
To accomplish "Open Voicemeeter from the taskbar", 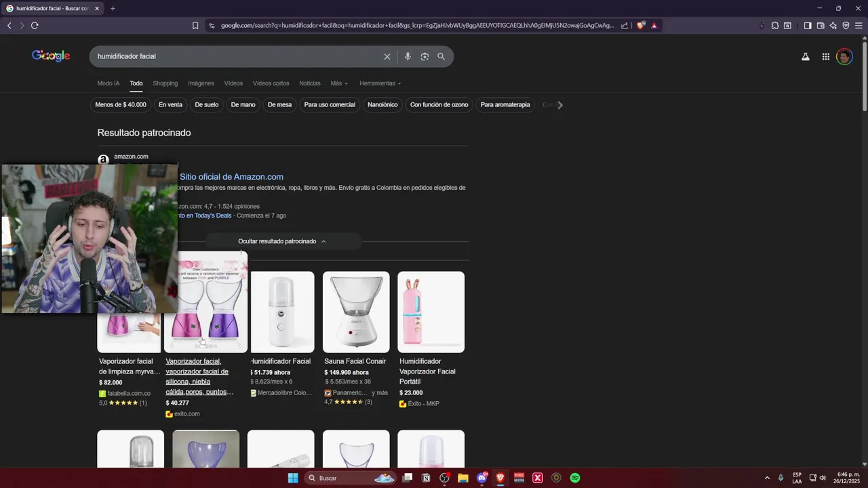I will (519, 478).
